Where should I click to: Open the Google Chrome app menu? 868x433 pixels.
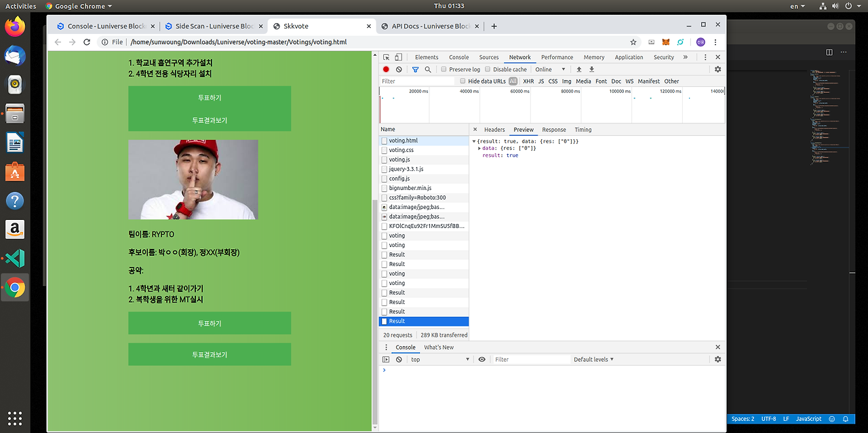(x=80, y=6)
